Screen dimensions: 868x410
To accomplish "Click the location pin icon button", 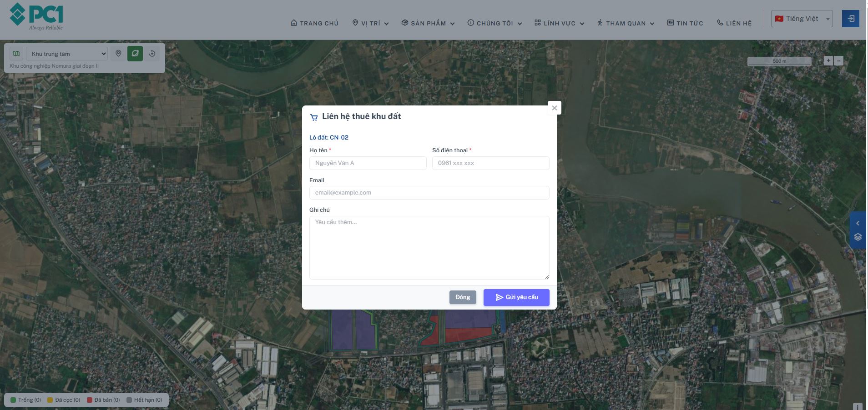I will click(118, 54).
